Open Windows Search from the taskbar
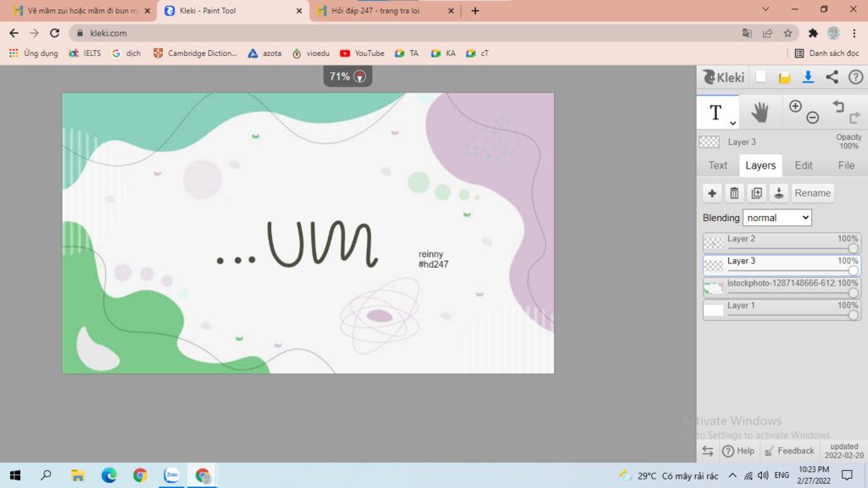The height and width of the screenshot is (488, 868). tap(46, 475)
